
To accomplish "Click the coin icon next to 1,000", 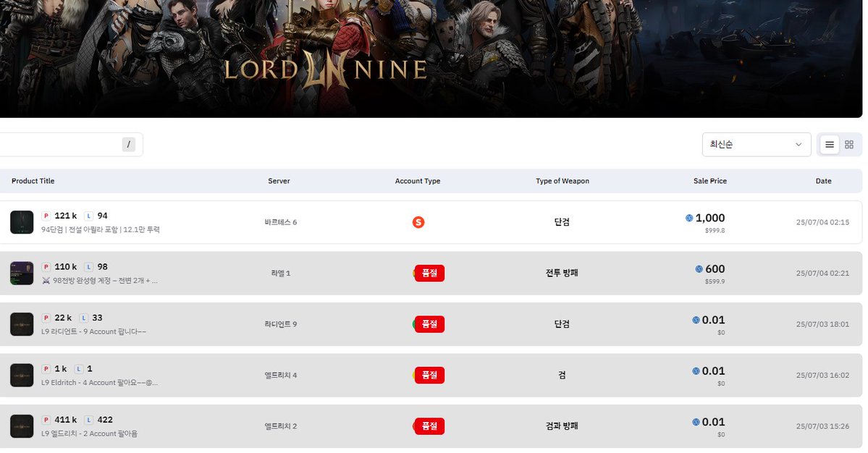I will (x=689, y=218).
